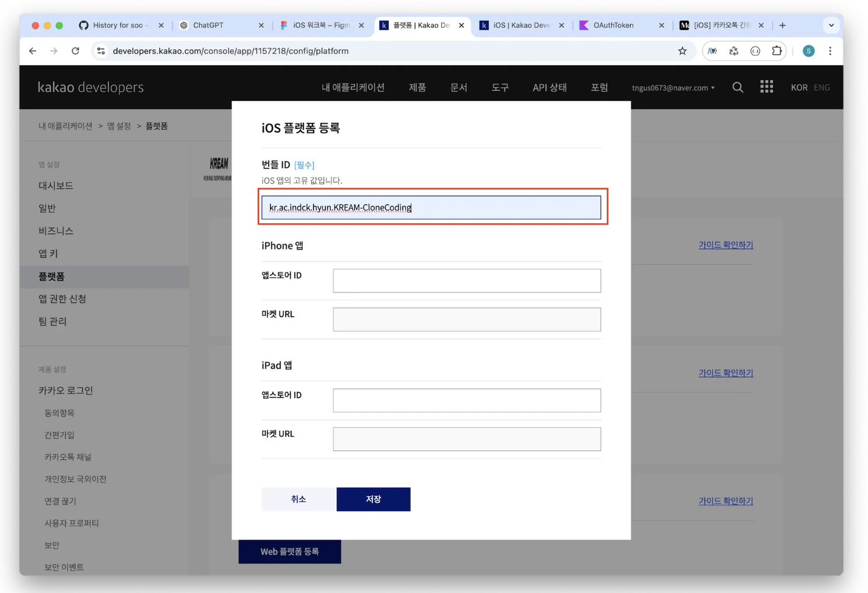The width and height of the screenshot is (868, 593).
Task: Open the Extensions puzzle icon
Action: (x=777, y=51)
